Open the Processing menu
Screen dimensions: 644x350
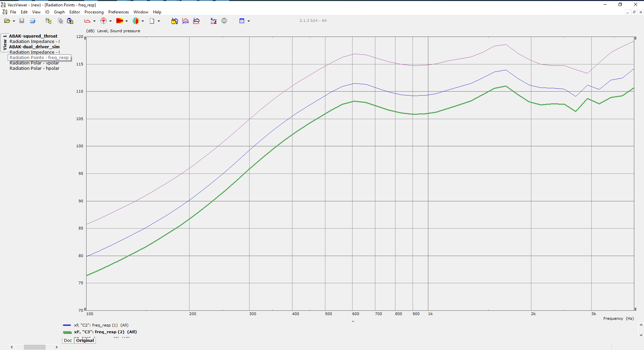coord(94,12)
